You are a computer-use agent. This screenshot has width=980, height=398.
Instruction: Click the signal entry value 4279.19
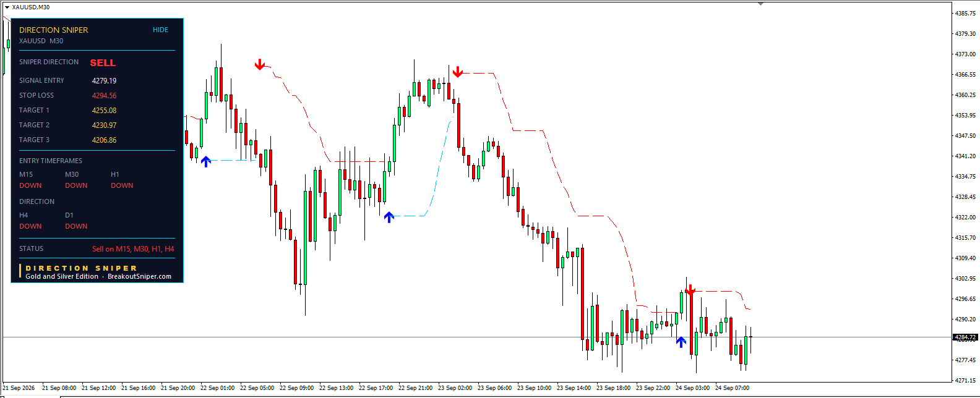point(104,81)
